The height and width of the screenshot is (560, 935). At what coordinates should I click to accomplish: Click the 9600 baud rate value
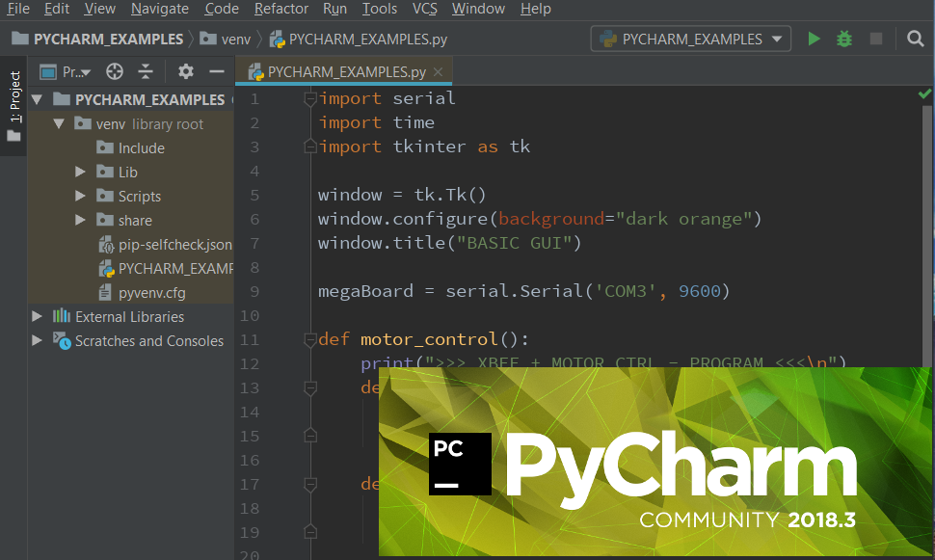(x=700, y=291)
